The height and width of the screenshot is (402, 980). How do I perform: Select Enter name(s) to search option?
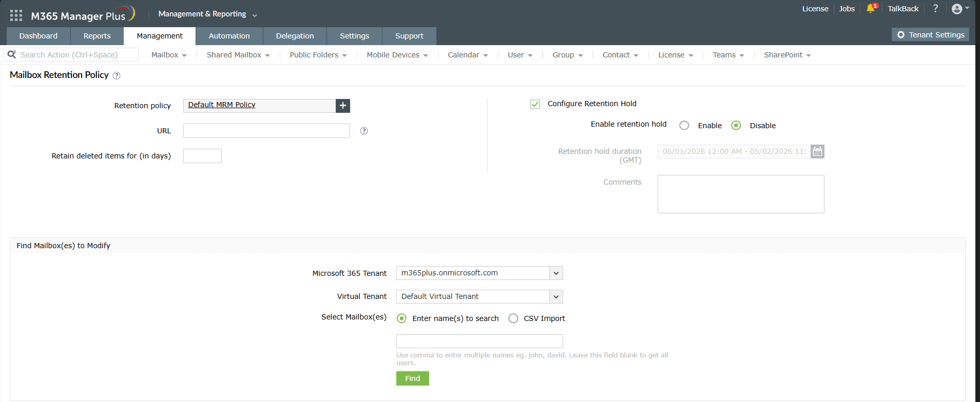402,318
